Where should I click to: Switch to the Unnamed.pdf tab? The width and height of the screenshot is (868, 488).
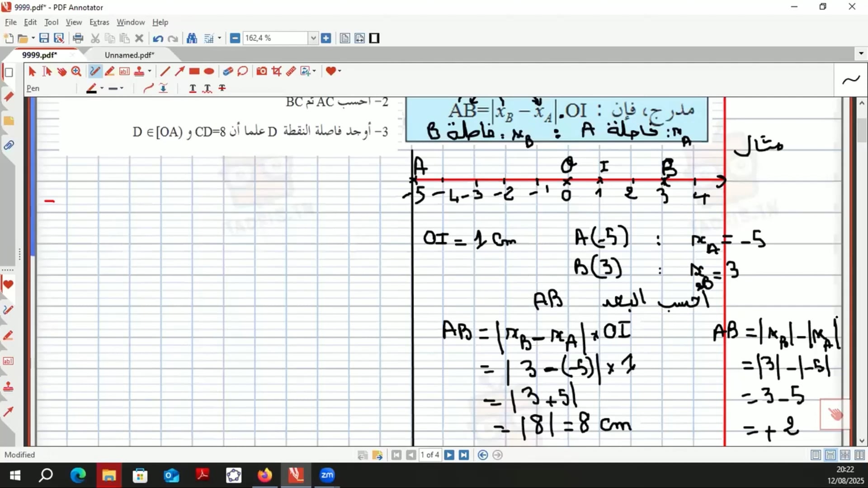click(x=129, y=55)
